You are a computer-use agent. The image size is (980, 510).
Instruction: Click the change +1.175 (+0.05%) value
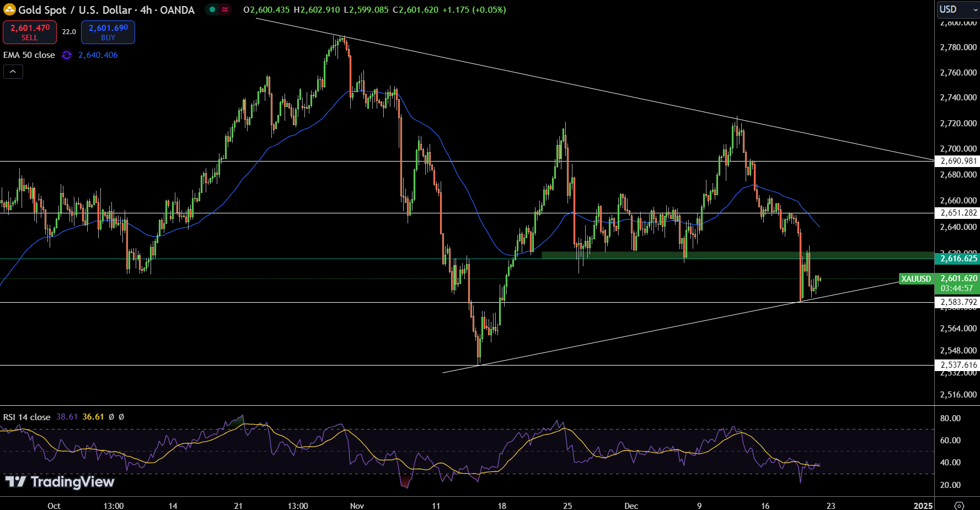pos(474,10)
